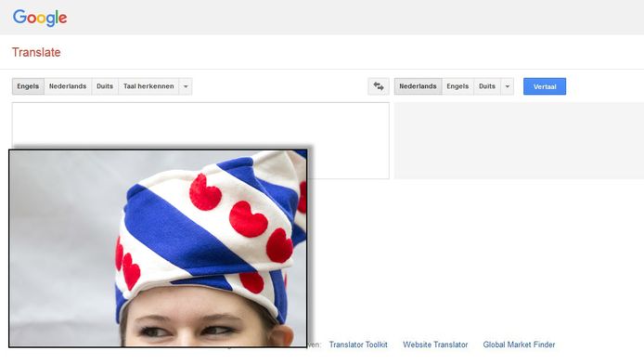Select Engels as target language
The height and width of the screenshot is (364, 644).
click(457, 86)
